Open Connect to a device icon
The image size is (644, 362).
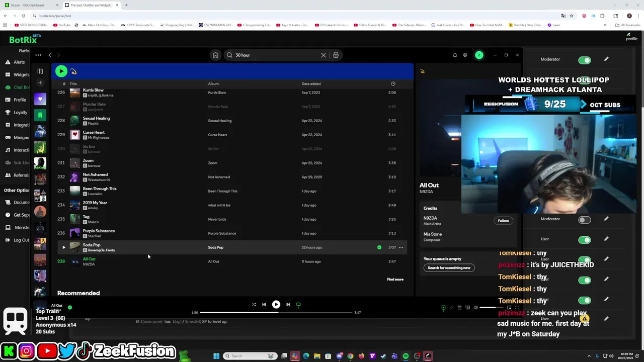[x=467, y=308]
